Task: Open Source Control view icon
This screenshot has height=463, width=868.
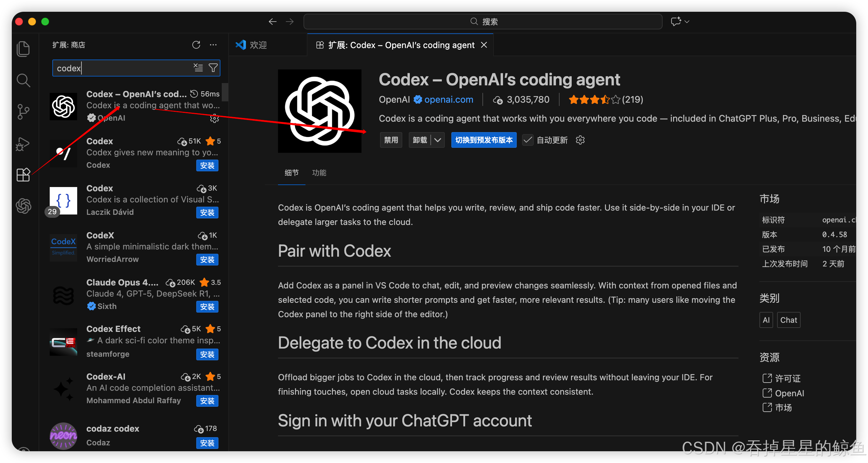Action: click(23, 111)
